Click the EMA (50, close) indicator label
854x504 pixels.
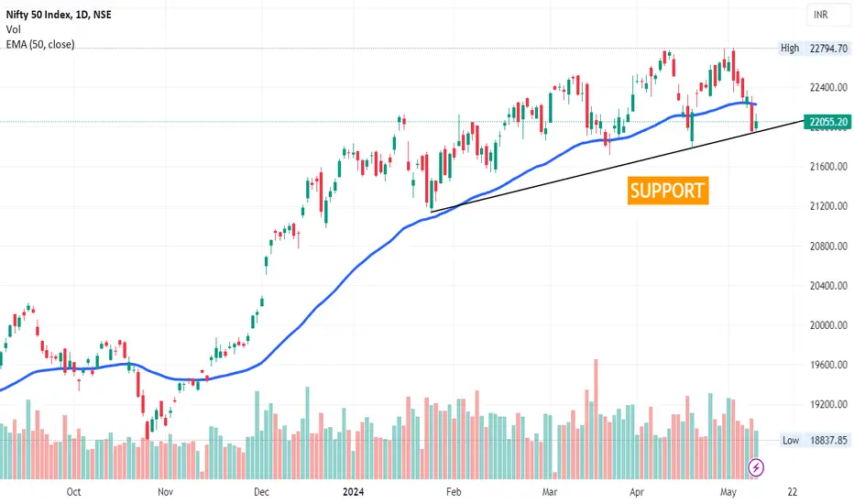tap(40, 45)
